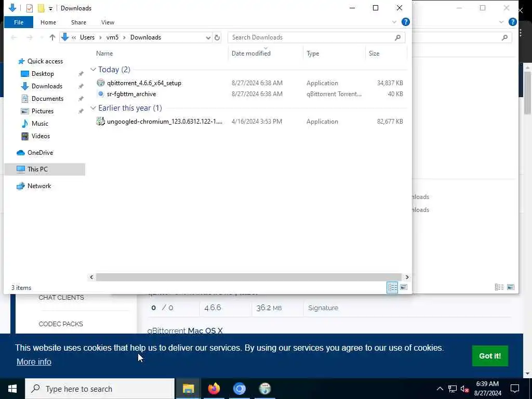Open the CHAT CLIENTS category link

[61, 298]
